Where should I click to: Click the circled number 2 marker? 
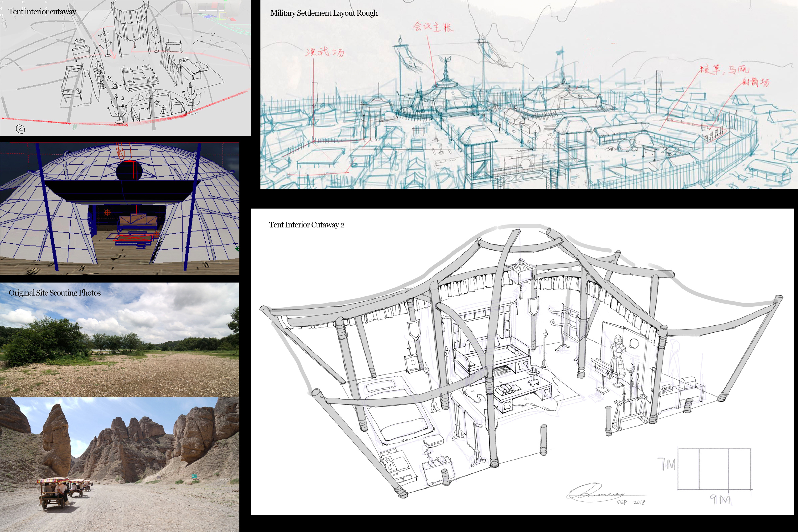pos(20,129)
